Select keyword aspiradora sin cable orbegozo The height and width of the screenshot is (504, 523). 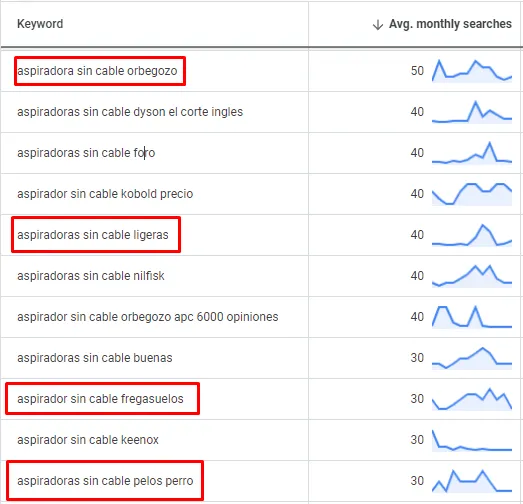(x=97, y=71)
